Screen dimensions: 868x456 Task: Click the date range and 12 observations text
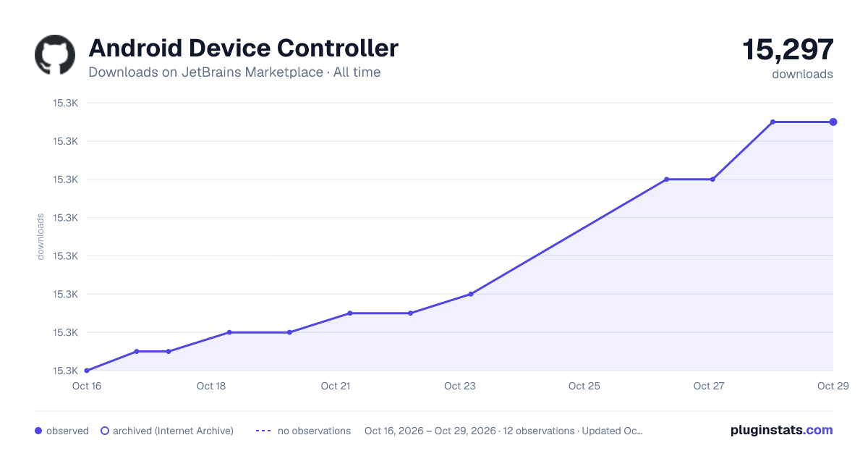[503, 431]
